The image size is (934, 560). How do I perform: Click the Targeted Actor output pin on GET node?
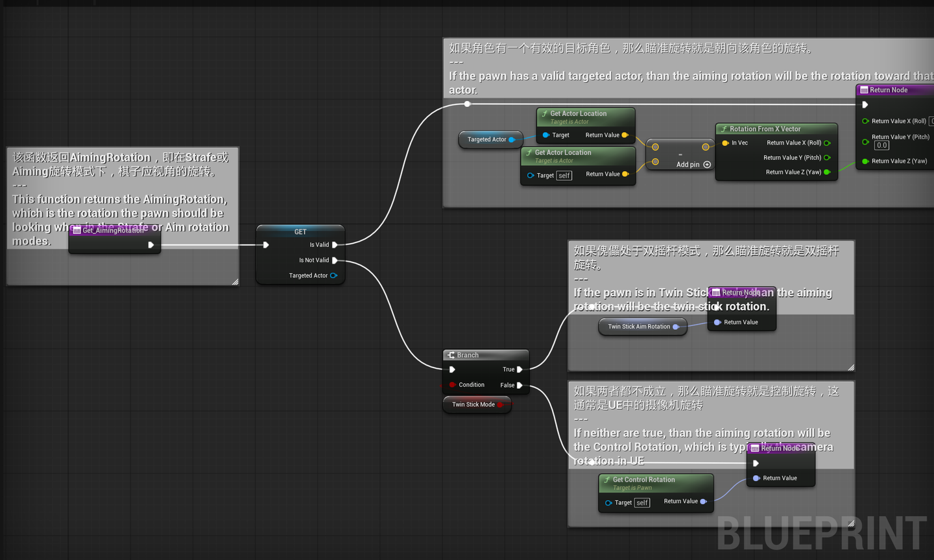pyautogui.click(x=333, y=275)
